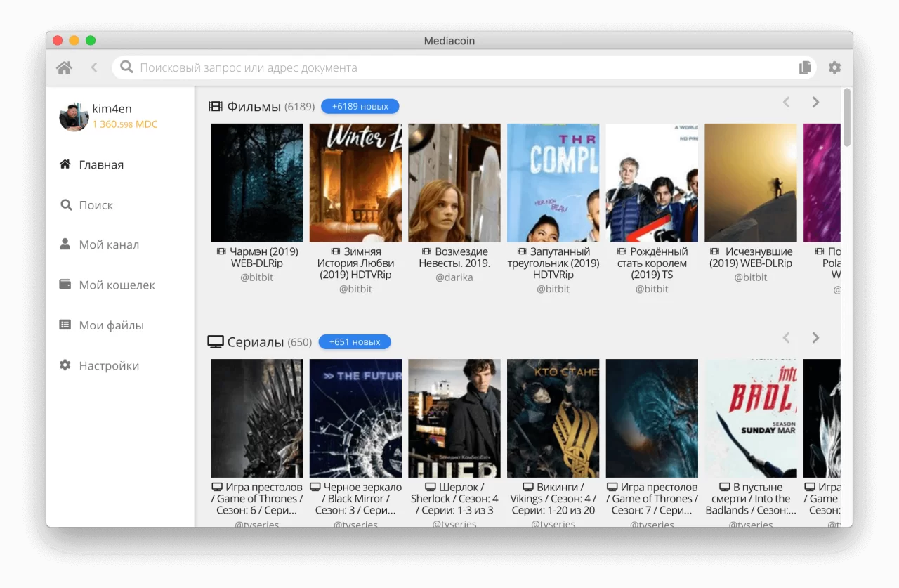
Task: Click the magnifier icon in the address bar
Action: (x=126, y=67)
